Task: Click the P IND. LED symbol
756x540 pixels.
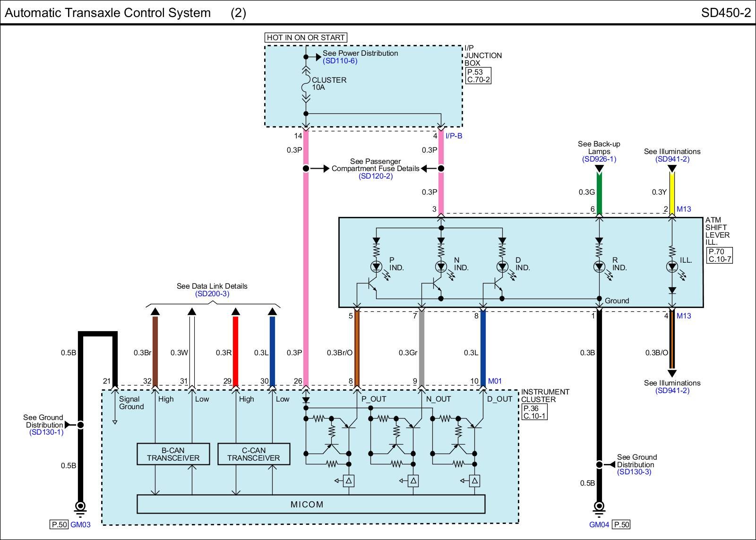Action: pos(376,267)
